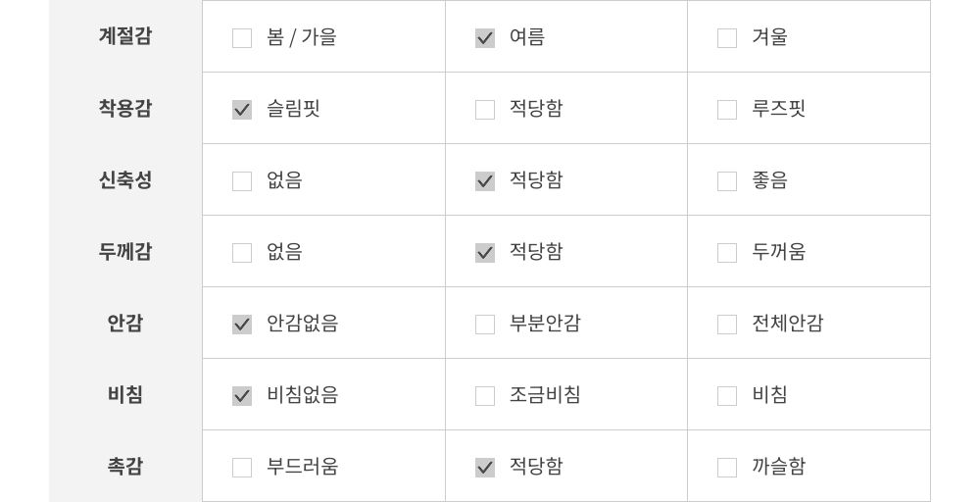
Task: Select the 루즈핏 checkbox
Action: click(x=727, y=110)
